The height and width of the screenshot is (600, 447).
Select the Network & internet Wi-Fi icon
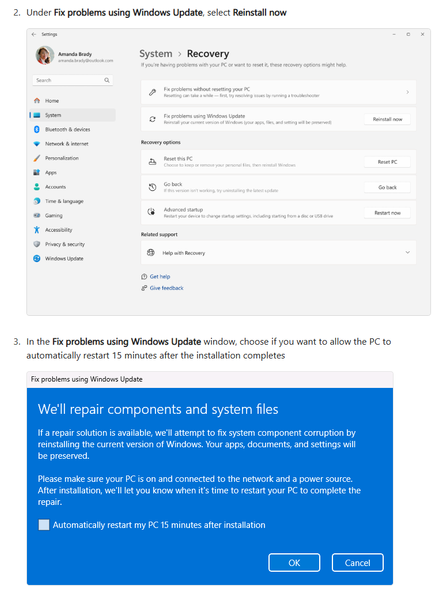(x=37, y=144)
